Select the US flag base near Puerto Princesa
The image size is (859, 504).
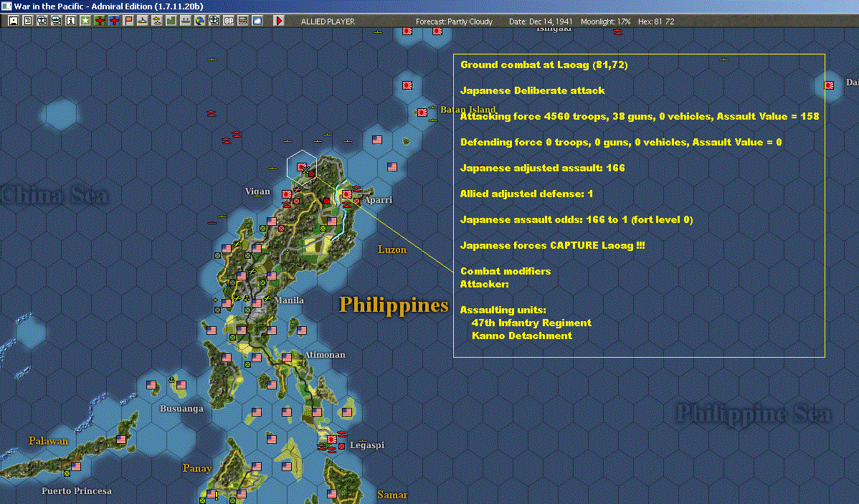click(76, 466)
